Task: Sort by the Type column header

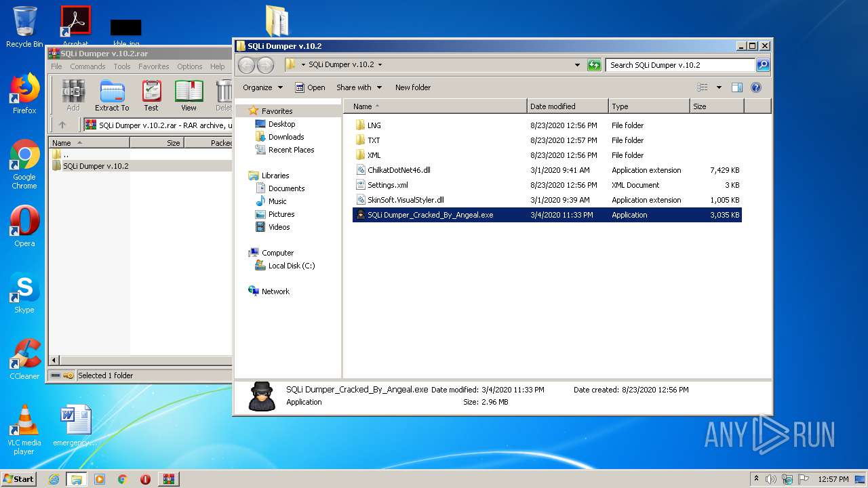Action: coord(649,106)
